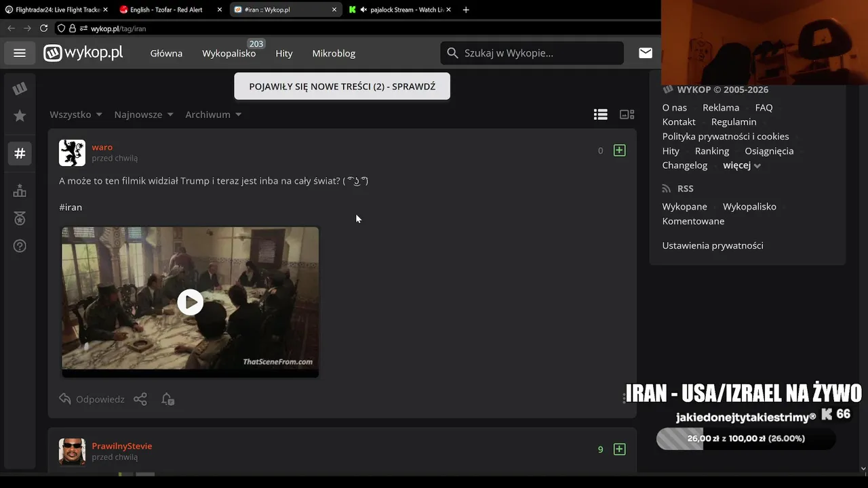Open the sidebar favorites star icon
This screenshot has height=488, width=868.
pos(20,116)
